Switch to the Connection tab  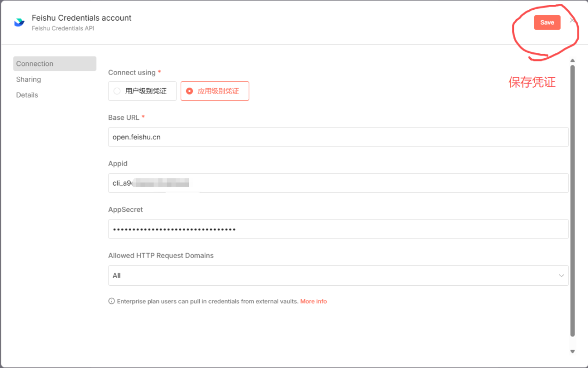35,64
